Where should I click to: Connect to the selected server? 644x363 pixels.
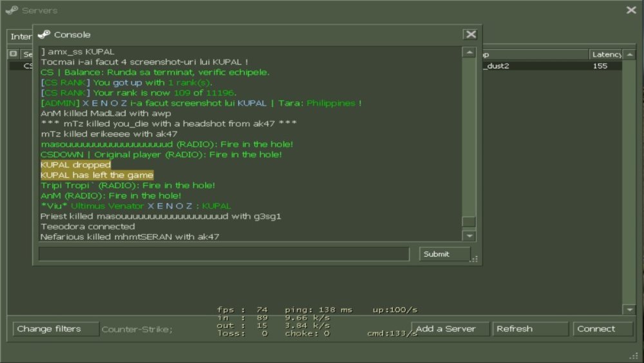click(x=603, y=329)
